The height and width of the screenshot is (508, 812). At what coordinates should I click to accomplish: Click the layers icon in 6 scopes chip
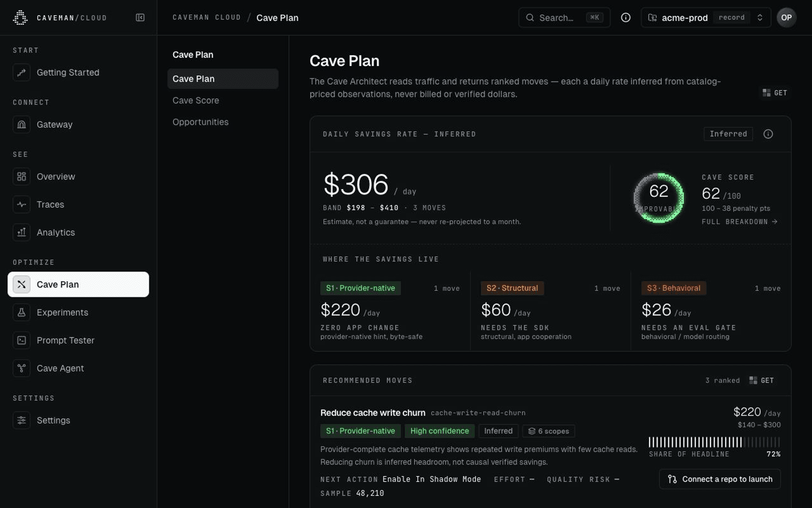coord(531,431)
